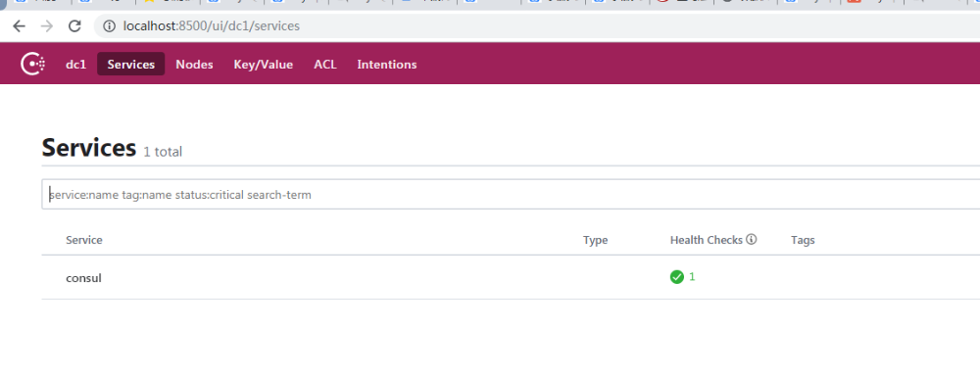Go to the Intentions tab
This screenshot has width=980, height=375.
387,65
